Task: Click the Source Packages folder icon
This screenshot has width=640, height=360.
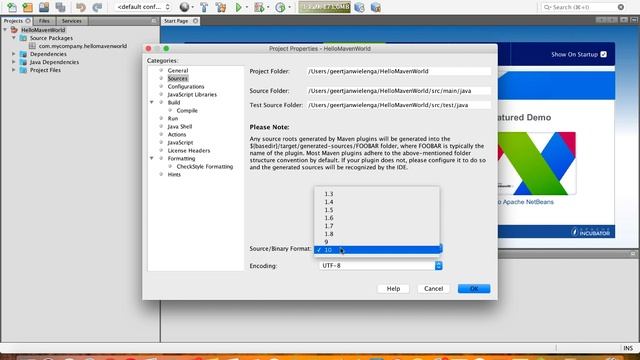Action: pyautogui.click(x=23, y=38)
